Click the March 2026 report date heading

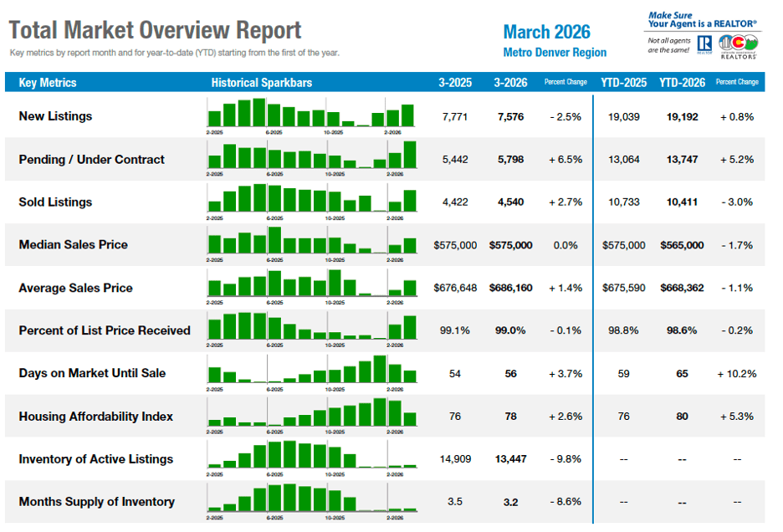(x=546, y=32)
